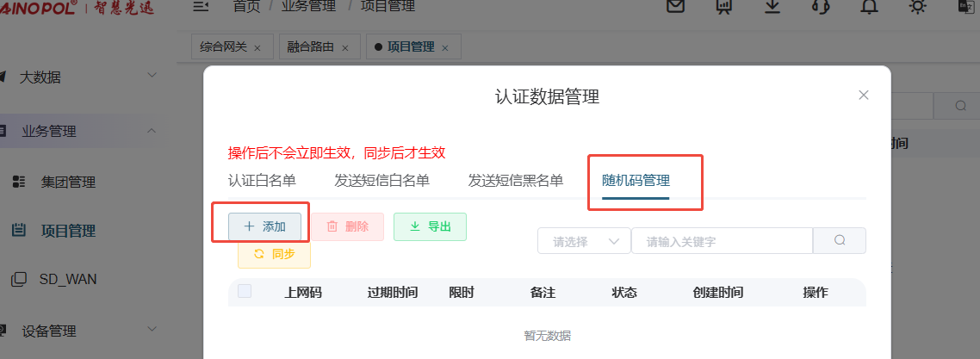980x359 pixels.
Task: Click the download icon in top bar
Action: (772, 6)
